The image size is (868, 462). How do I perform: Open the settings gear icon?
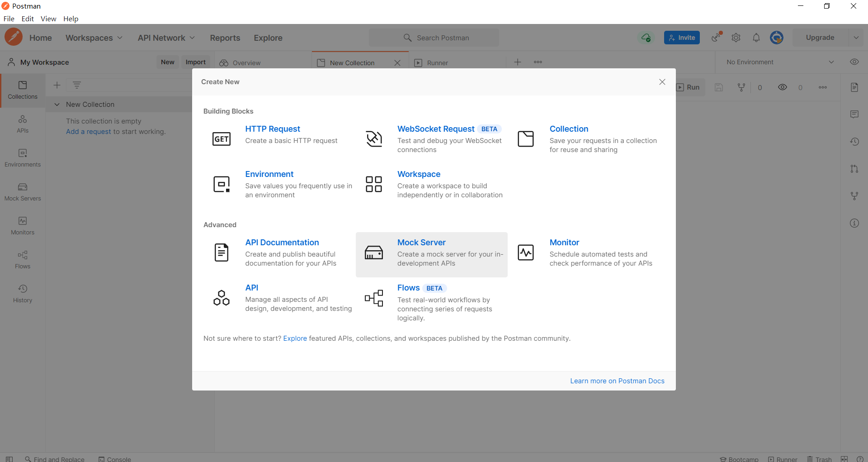pos(736,38)
